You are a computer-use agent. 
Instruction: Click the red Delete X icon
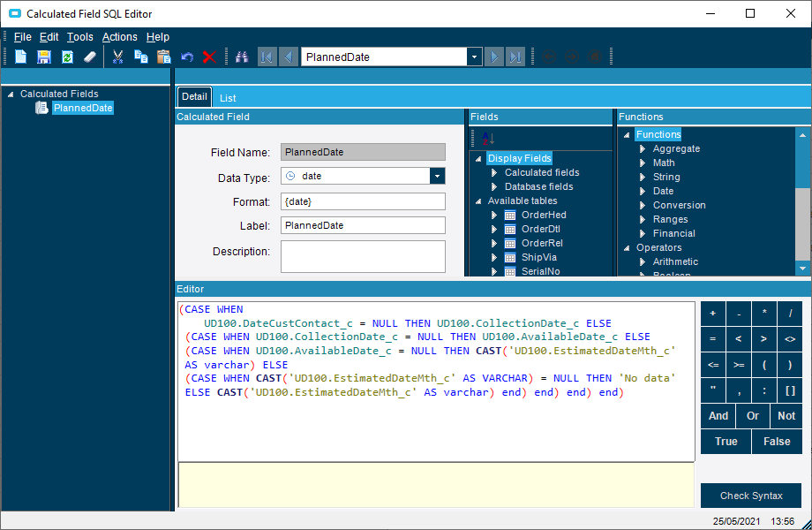coord(209,57)
